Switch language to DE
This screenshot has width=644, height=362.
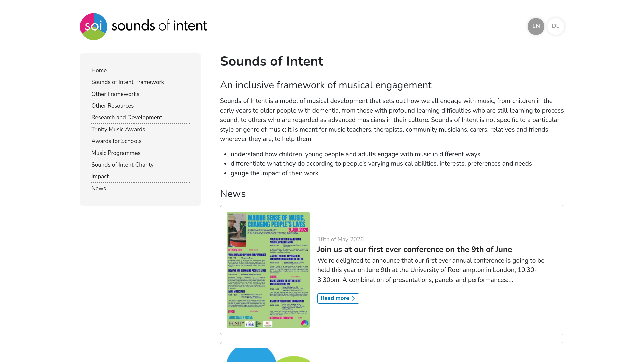(555, 26)
